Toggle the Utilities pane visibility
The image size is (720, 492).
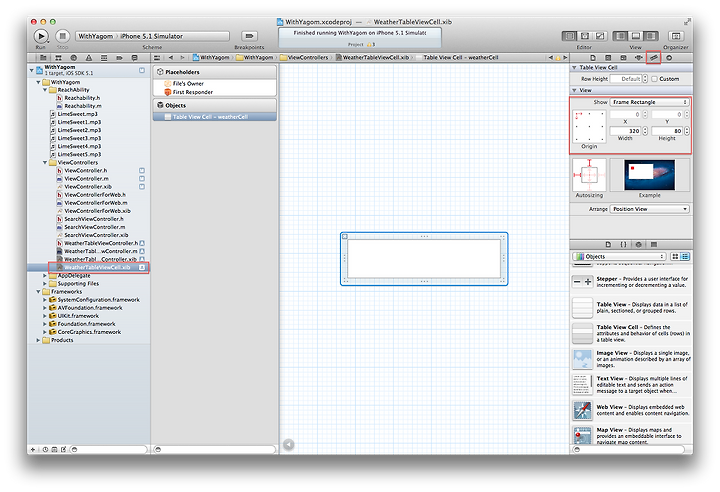pyautogui.click(x=651, y=36)
